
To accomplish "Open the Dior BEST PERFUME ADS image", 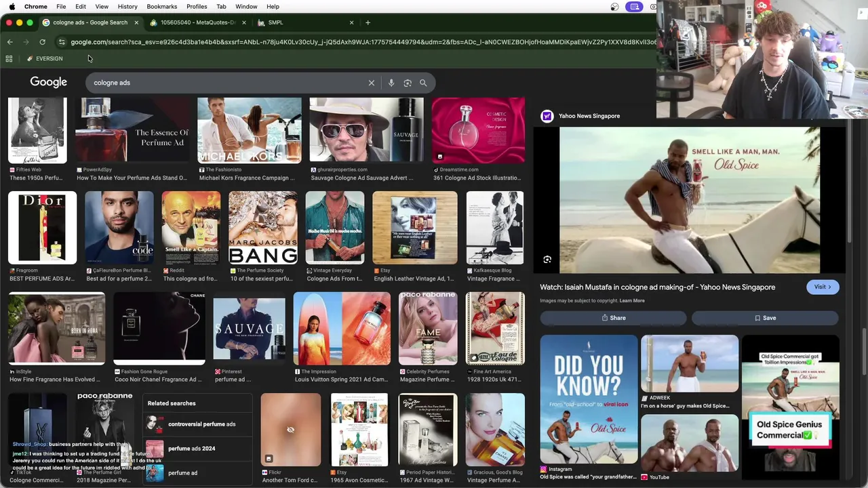I will (x=42, y=228).
